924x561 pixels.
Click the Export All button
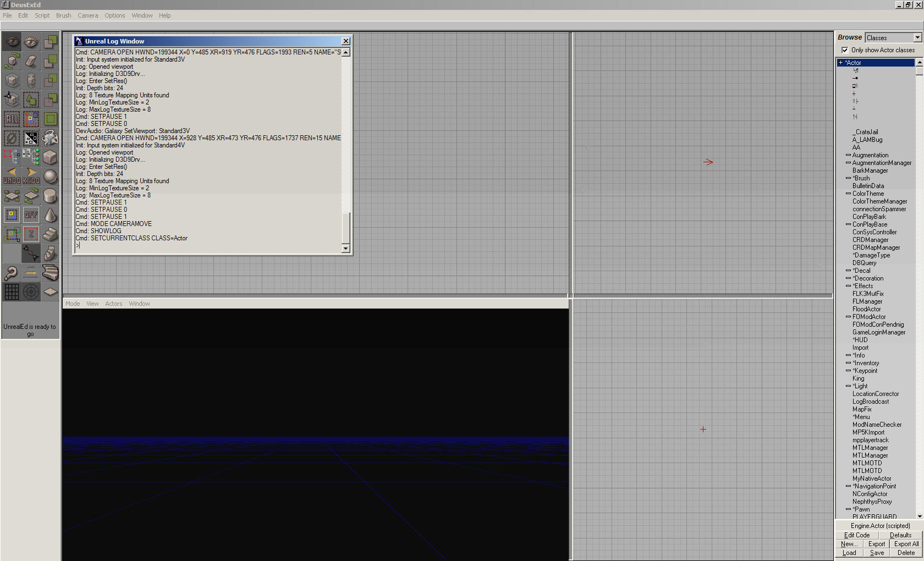pyautogui.click(x=906, y=544)
